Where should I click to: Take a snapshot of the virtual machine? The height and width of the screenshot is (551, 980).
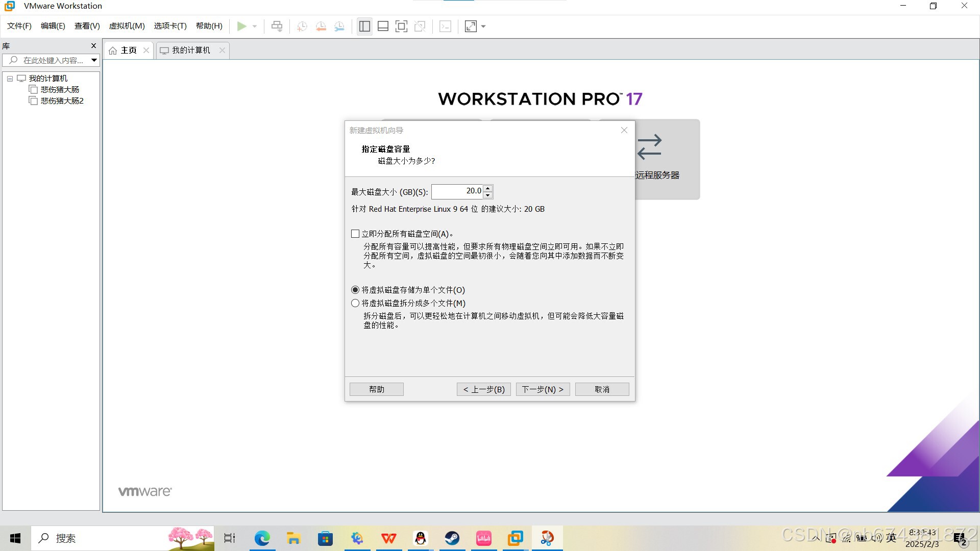tap(302, 26)
